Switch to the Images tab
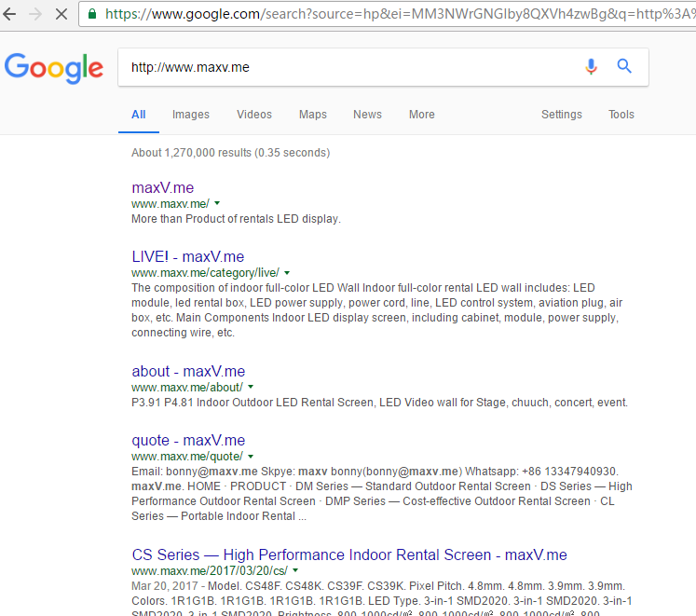Screen dimensions: 696x616 tap(190, 115)
